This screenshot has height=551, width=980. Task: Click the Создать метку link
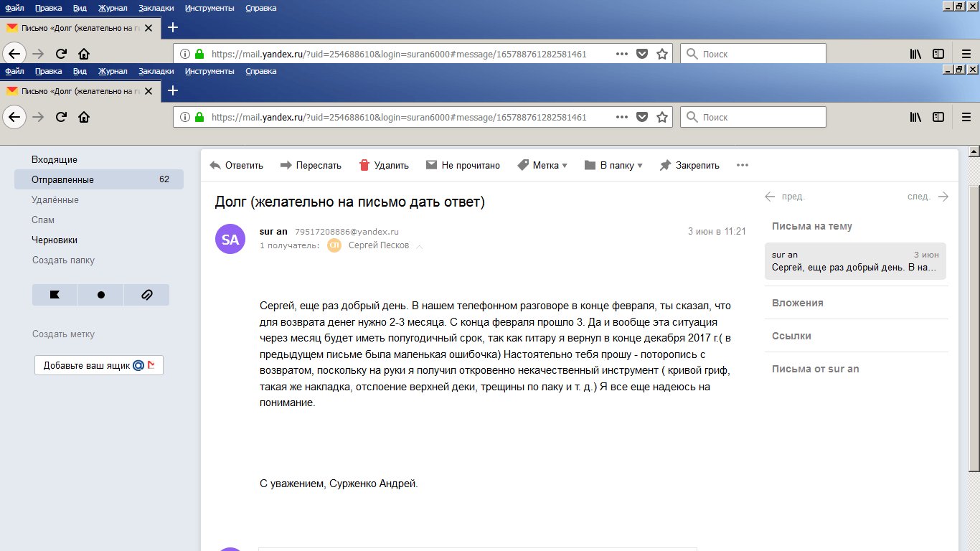pyautogui.click(x=63, y=334)
